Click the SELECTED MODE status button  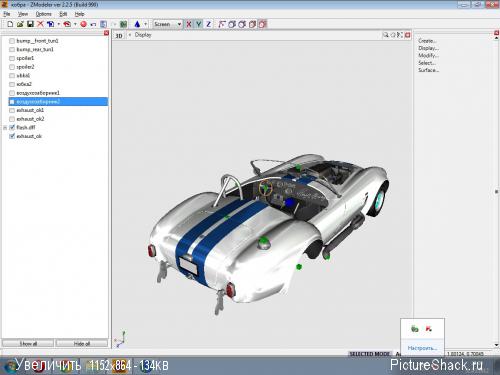369,354
